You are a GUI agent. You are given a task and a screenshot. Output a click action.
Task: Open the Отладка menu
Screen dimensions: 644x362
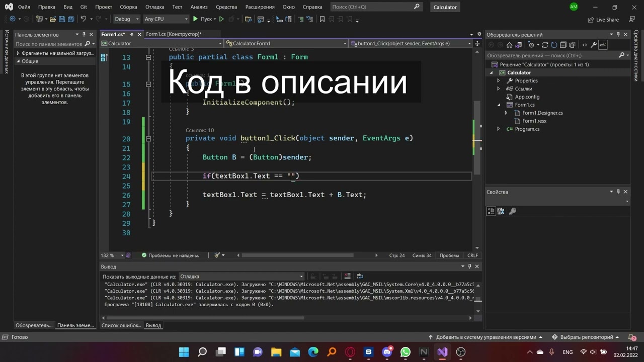click(x=155, y=7)
